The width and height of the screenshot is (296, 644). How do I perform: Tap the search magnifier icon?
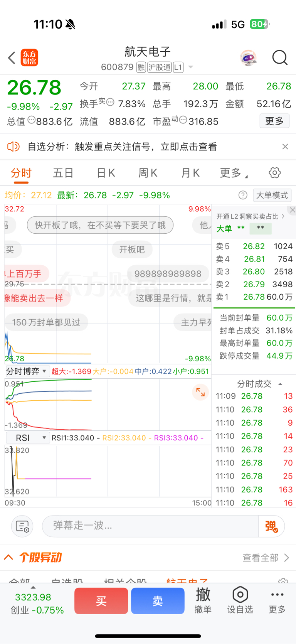(280, 58)
